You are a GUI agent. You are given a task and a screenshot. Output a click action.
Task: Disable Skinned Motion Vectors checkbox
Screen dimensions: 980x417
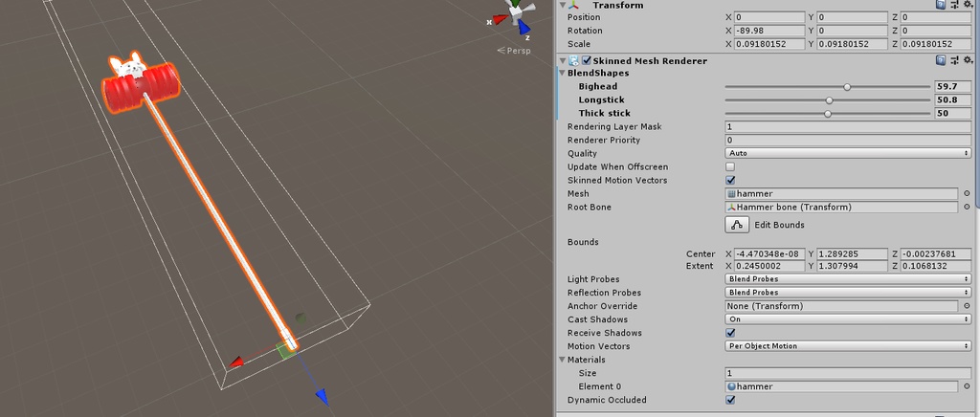tap(730, 181)
